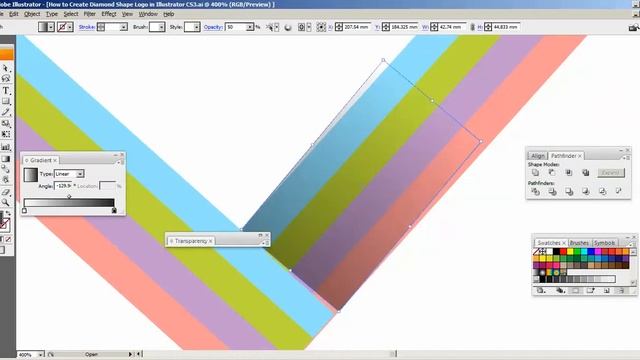Select the Free Transform tool
The width and height of the screenshot is (640, 360).
[x=5, y=134]
